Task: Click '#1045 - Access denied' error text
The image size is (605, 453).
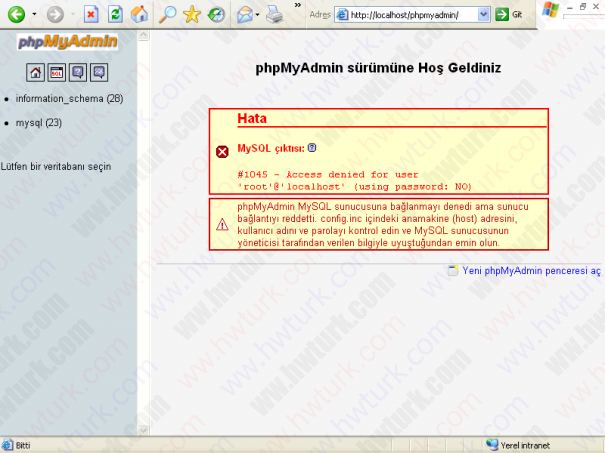Action: 354,181
